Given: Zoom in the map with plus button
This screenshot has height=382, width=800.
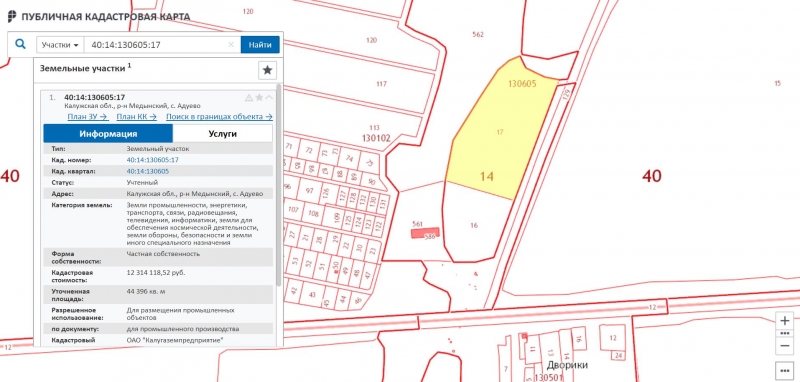Looking at the screenshot, I should point(785,321).
